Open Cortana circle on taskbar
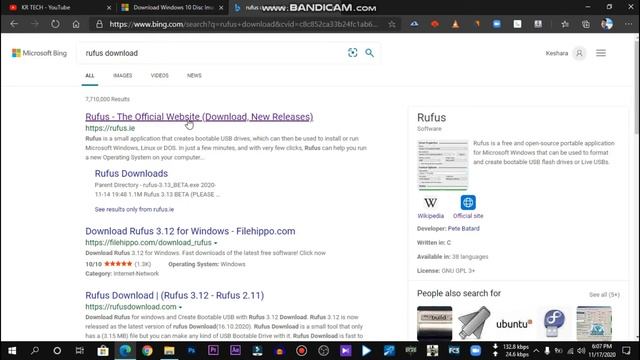The image size is (640, 360). coord(57,351)
